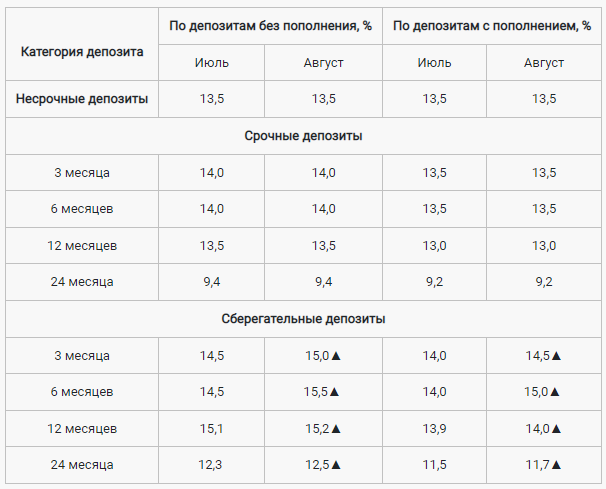The height and width of the screenshot is (489, 606).
Task: Click the Сберегательные депозиты section heading
Action: click(x=303, y=319)
